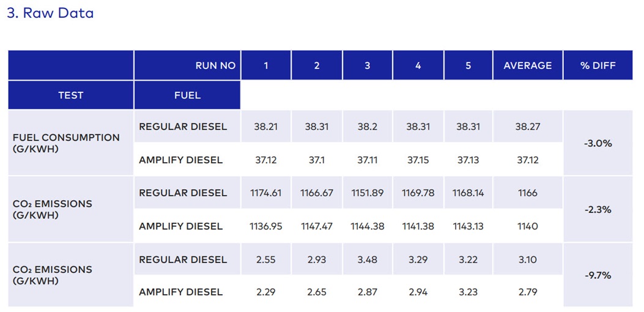This screenshot has width=644, height=312.
Task: Select the value 2.87
Action: point(368,292)
